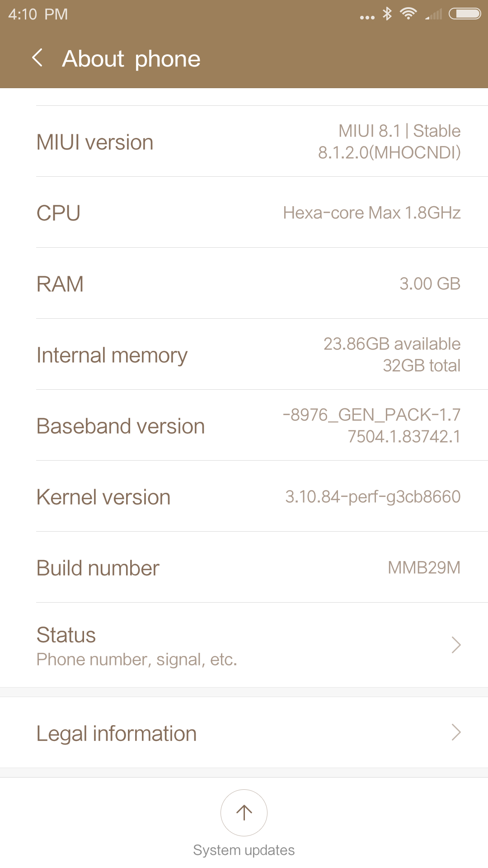
Task: Expand Legal information chevron
Action: click(456, 732)
